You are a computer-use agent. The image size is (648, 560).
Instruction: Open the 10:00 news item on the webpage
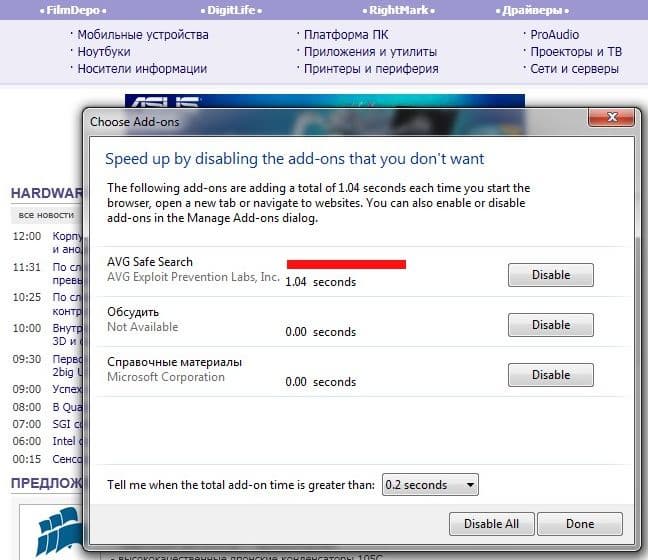click(67, 334)
